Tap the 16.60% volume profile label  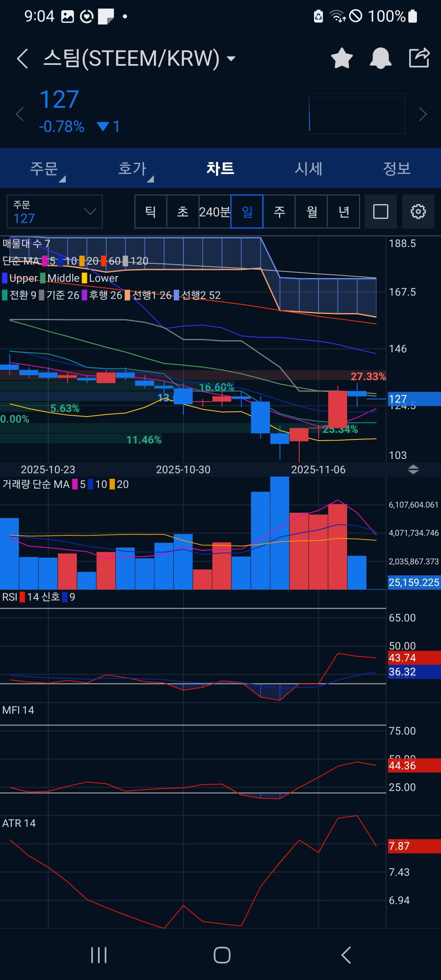click(x=216, y=387)
